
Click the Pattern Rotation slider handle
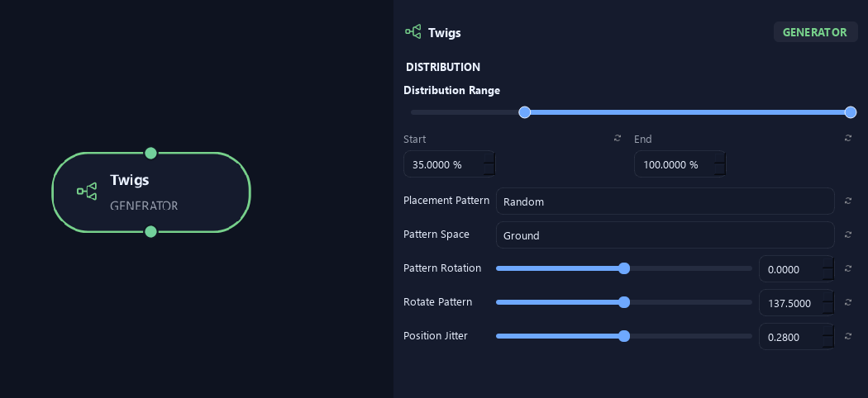(x=624, y=268)
